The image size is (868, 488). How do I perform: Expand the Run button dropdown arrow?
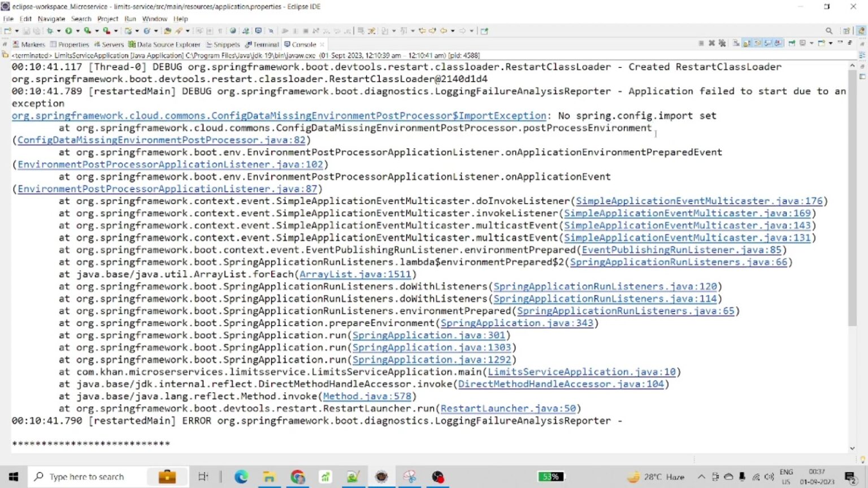(x=77, y=31)
